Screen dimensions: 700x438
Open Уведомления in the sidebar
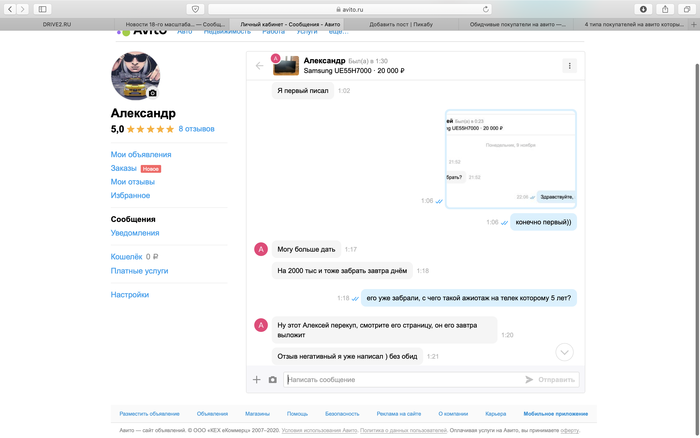coord(135,233)
